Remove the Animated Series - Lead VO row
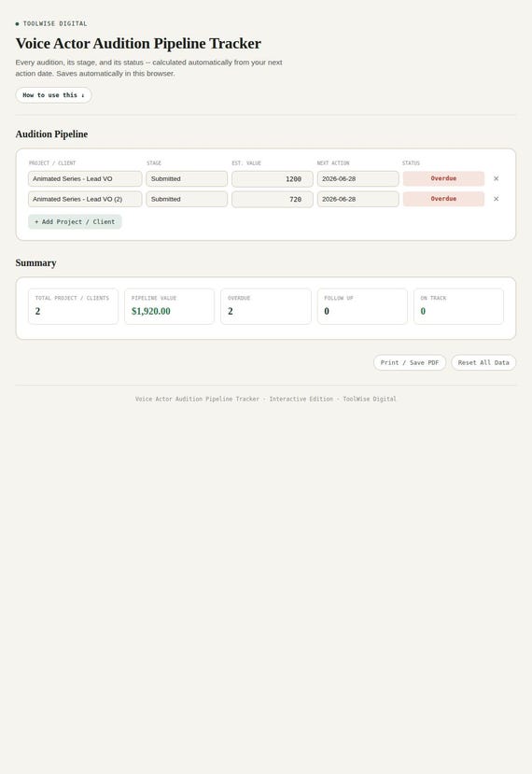Screen dimensions: 532x774 (x=496, y=178)
